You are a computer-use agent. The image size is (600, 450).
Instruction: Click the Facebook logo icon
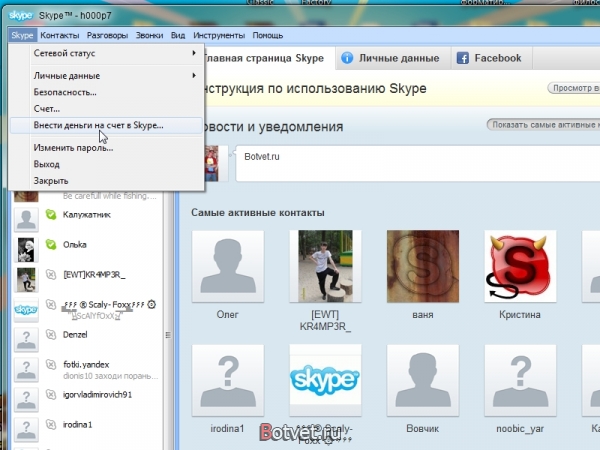pos(463,59)
